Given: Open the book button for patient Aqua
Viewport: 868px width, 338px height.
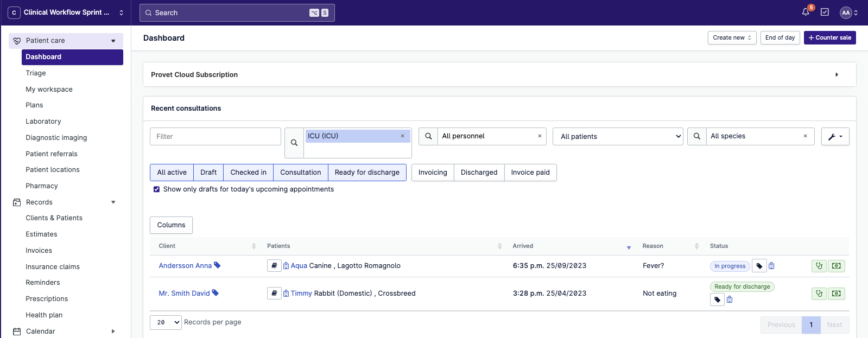Looking at the screenshot, I should [274, 265].
